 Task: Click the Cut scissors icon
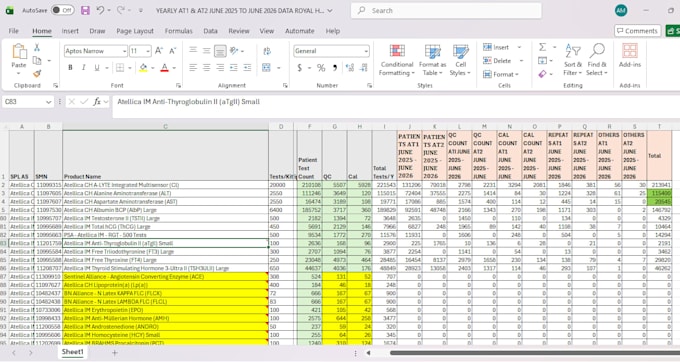[37, 47]
